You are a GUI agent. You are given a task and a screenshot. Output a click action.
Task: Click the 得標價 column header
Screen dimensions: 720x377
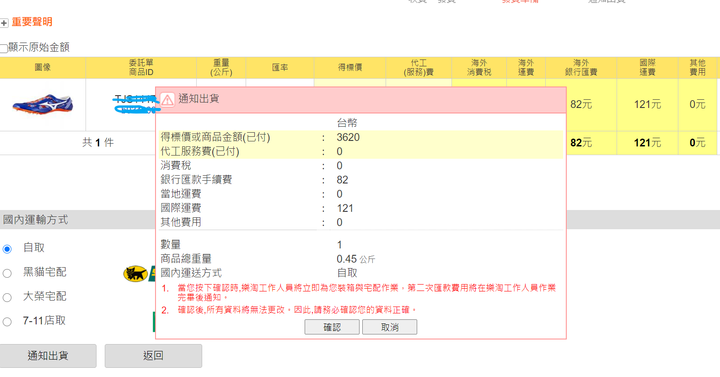tap(350, 68)
